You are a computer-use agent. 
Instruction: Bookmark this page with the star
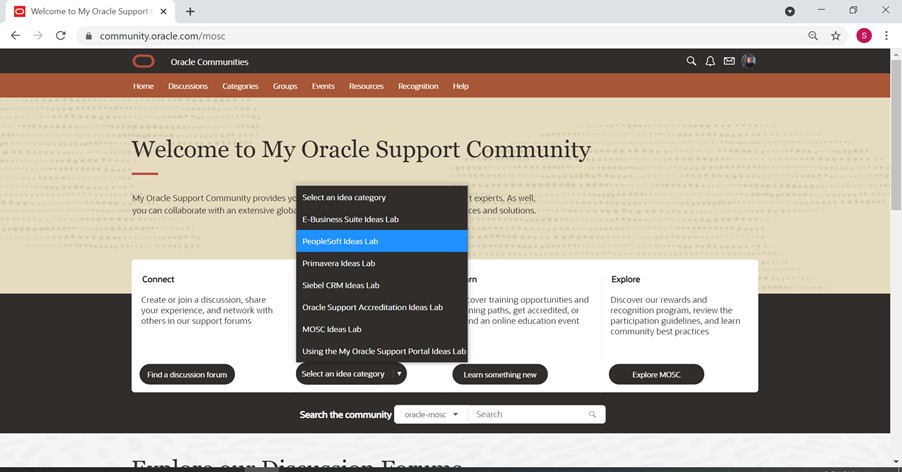coord(835,36)
